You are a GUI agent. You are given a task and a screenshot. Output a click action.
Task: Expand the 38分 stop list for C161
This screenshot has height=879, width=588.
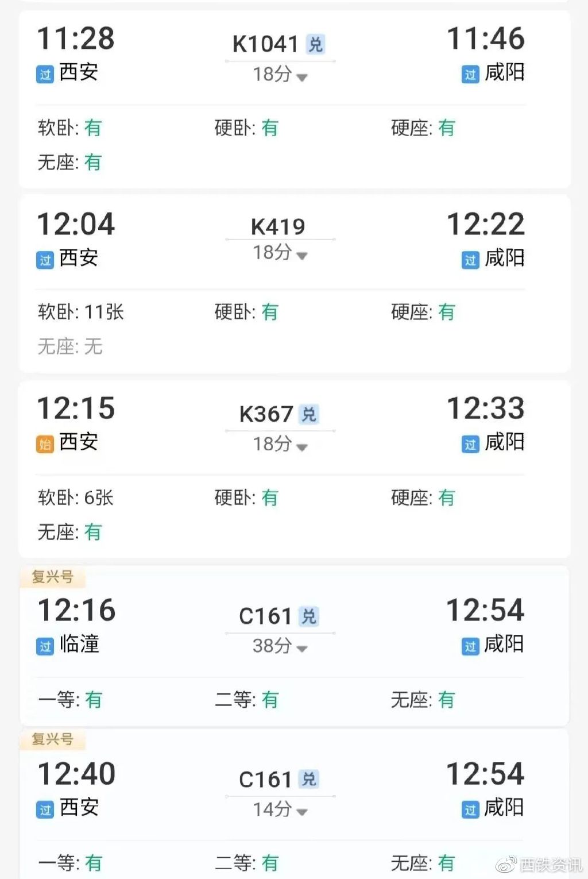click(280, 646)
